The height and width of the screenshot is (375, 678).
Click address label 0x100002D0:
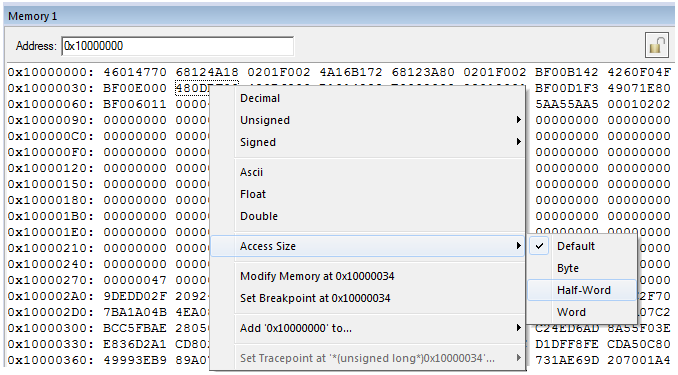pos(51,312)
